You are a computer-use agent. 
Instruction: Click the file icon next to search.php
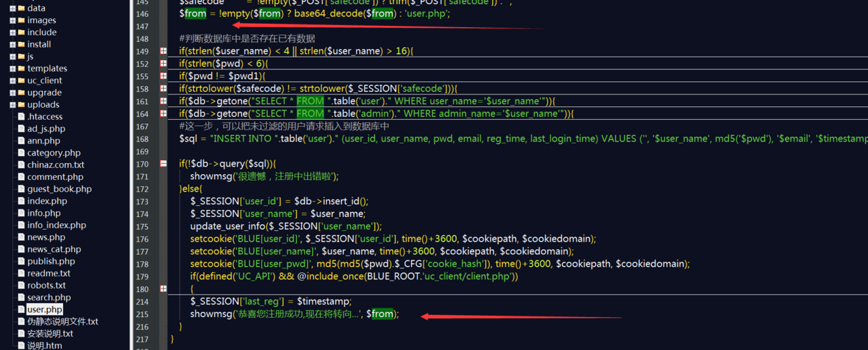point(21,298)
